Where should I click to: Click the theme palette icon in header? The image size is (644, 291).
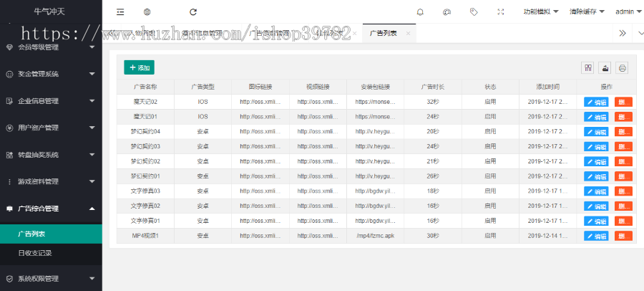[x=447, y=11]
